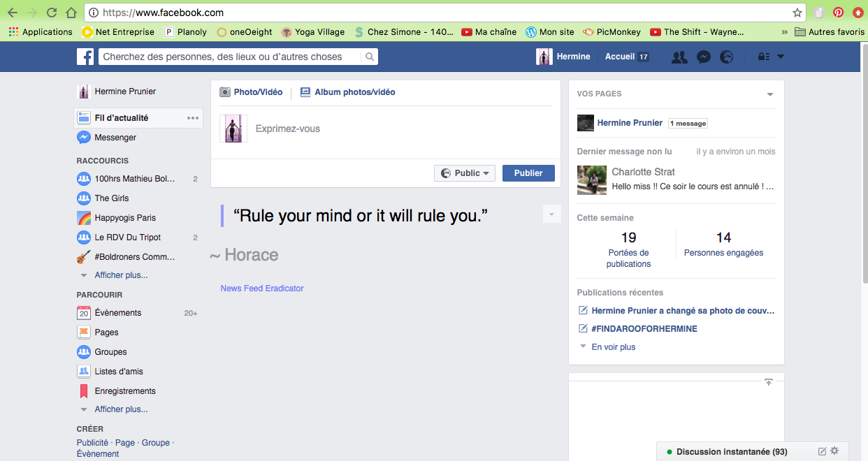Open friend requests icon in header
The height and width of the screenshot is (461, 868).
(x=679, y=57)
